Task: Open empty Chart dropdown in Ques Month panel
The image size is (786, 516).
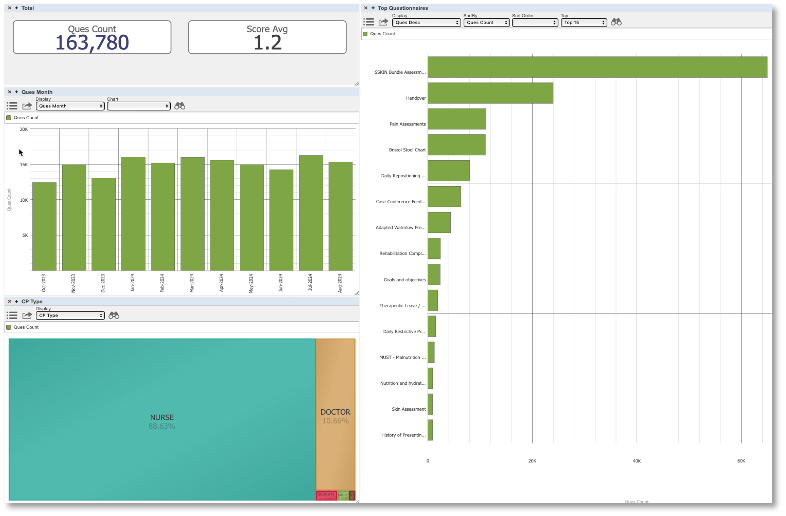Action: coord(138,105)
